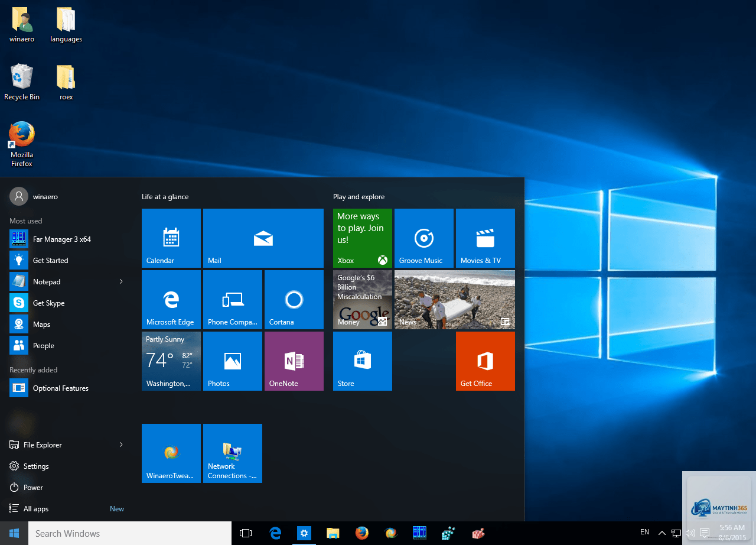
Task: Switch to the Settings taskbar icon
Action: click(x=304, y=533)
